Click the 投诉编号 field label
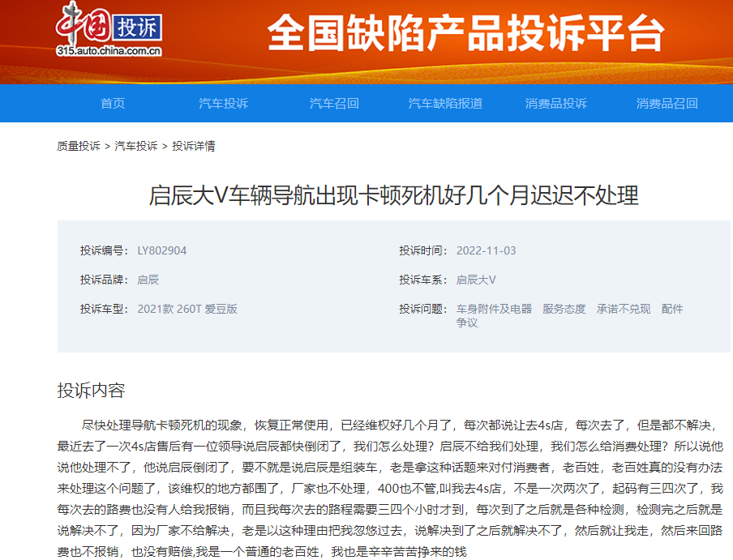 [x=104, y=250]
